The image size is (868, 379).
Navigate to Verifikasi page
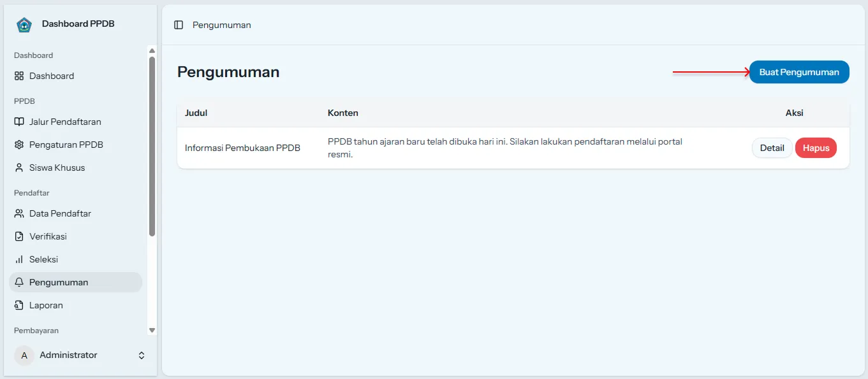click(75, 236)
